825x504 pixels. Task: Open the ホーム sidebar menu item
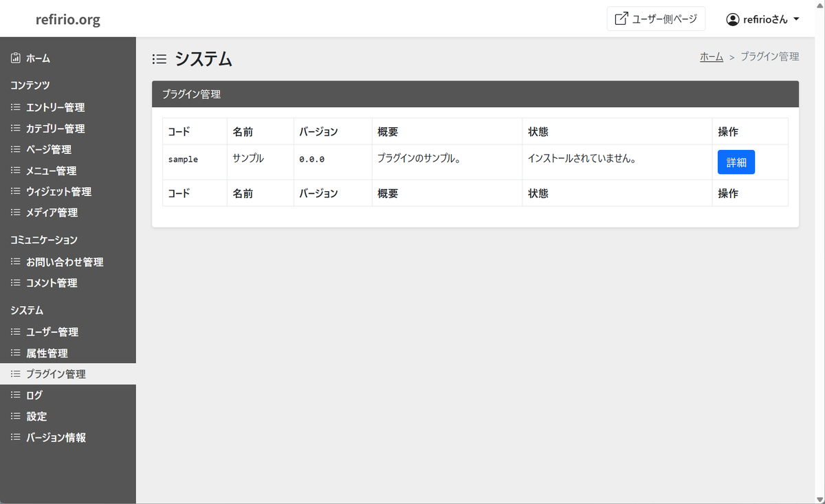coord(68,58)
